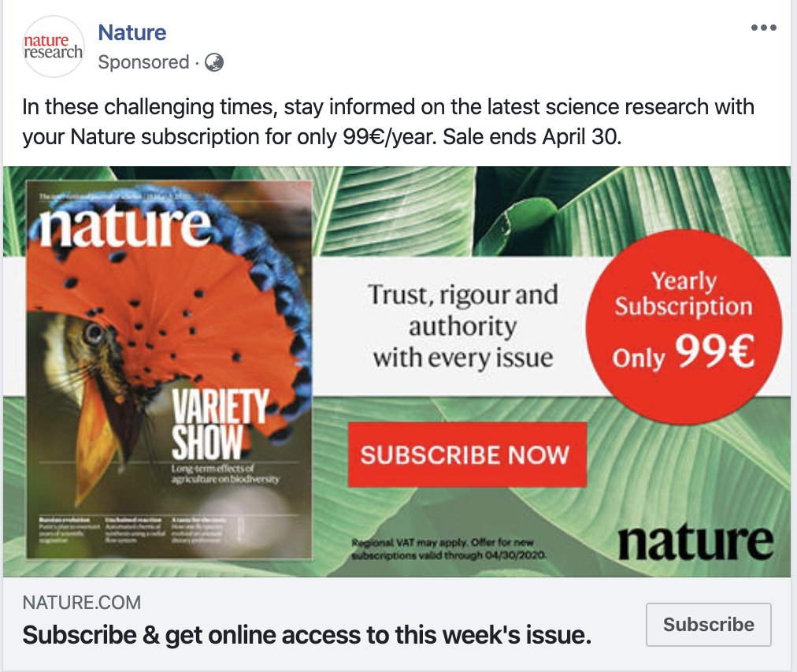Click the globe public audience icon

(214, 62)
